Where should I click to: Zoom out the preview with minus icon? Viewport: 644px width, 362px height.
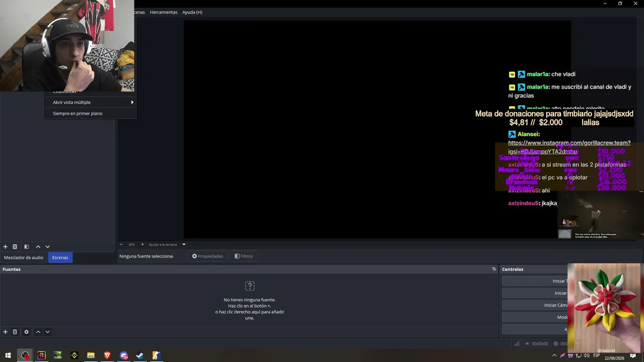(x=121, y=244)
